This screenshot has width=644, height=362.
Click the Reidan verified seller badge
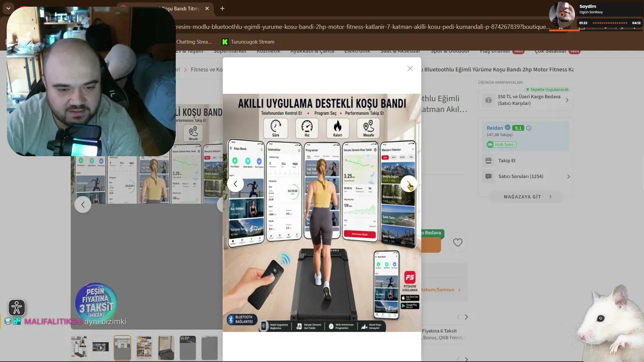coord(508,128)
